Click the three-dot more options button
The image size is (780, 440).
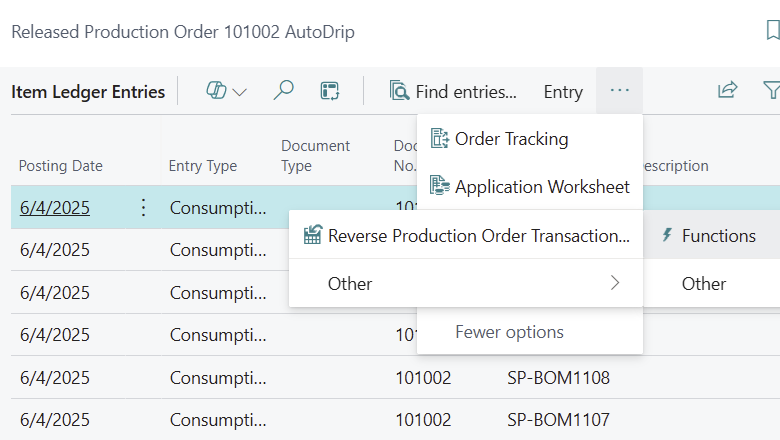click(x=620, y=91)
